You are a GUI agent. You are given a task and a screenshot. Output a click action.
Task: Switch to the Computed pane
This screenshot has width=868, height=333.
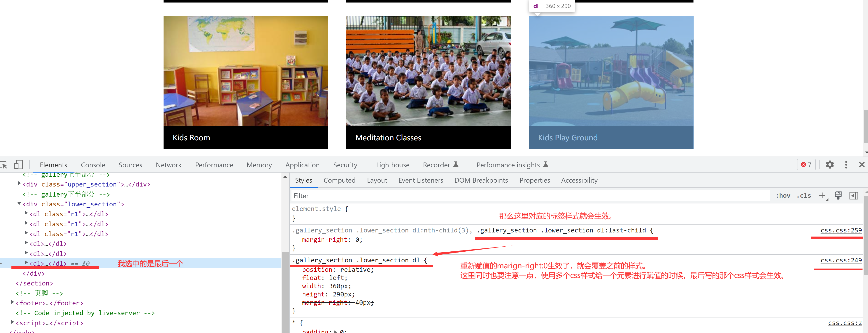click(339, 180)
